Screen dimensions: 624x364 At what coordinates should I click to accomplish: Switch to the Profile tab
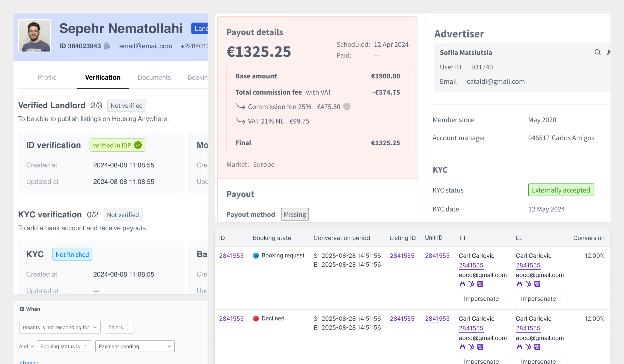pyautogui.click(x=47, y=78)
